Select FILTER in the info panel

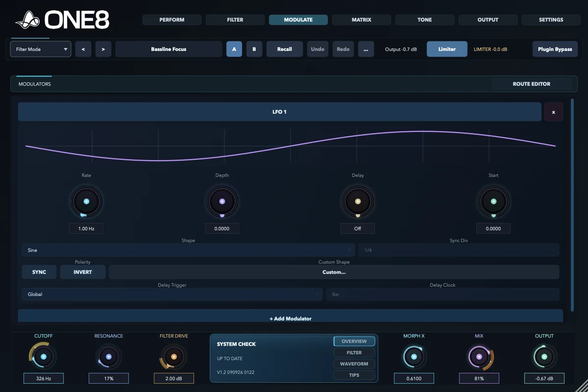[354, 352]
